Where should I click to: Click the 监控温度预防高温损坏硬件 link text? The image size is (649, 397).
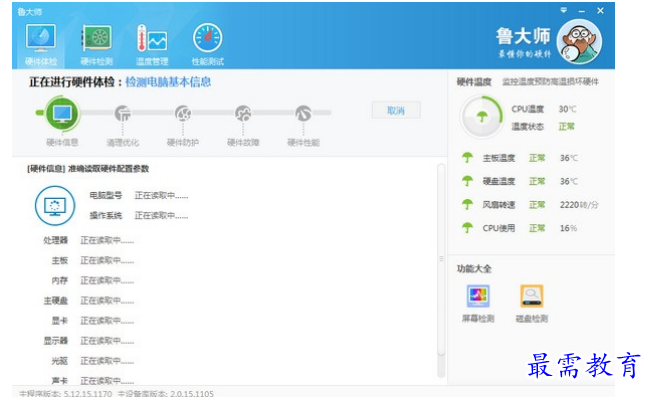click(550, 82)
